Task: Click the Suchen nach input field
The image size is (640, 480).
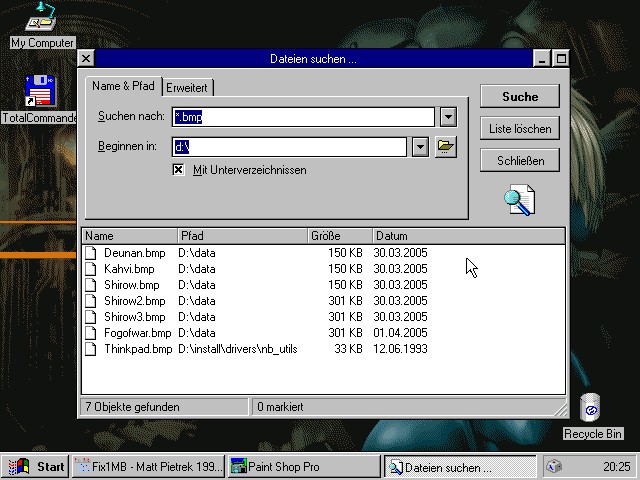Action: click(x=303, y=117)
